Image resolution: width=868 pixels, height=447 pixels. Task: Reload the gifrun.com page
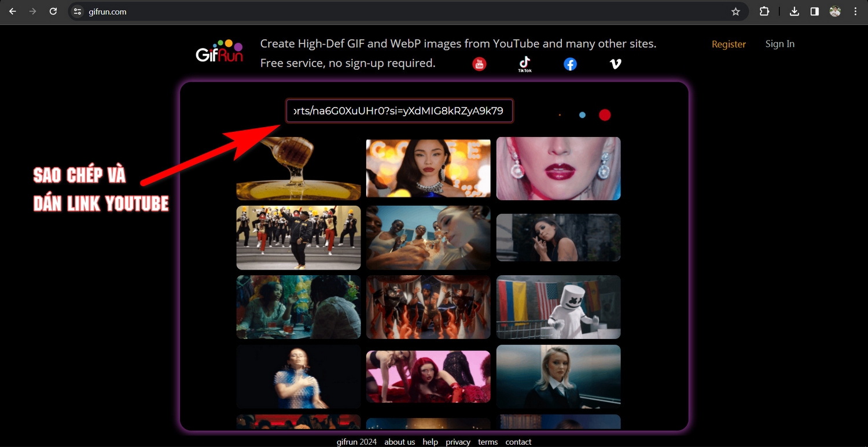[53, 12]
